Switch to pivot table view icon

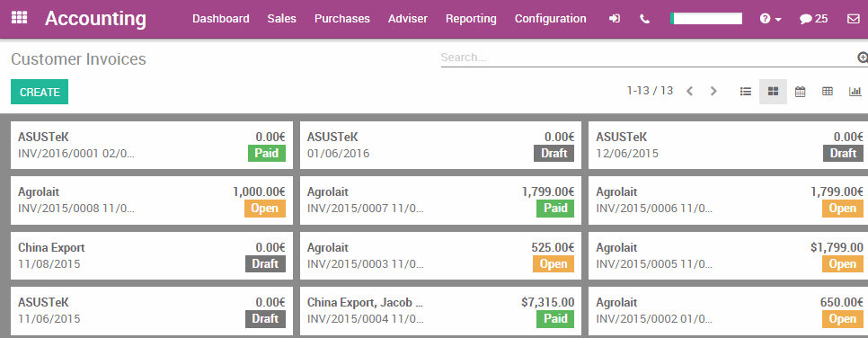click(827, 92)
